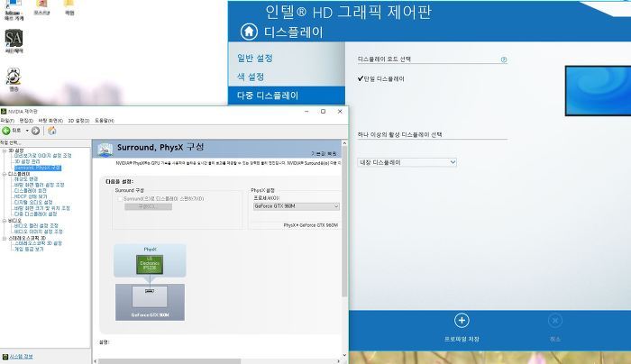Click 프로파일 저장 label in Intel panel
This screenshot has width=631, height=364.
(x=462, y=339)
